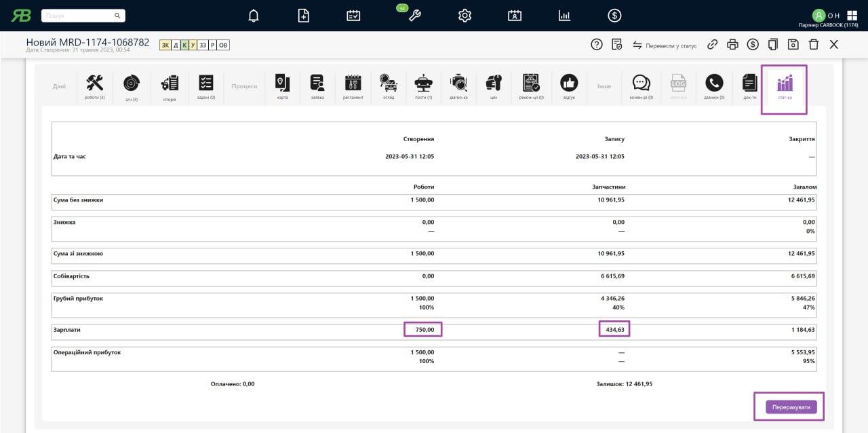Click the 'ЗК' status badge in the header
The width and height of the screenshot is (868, 433).
(x=165, y=45)
